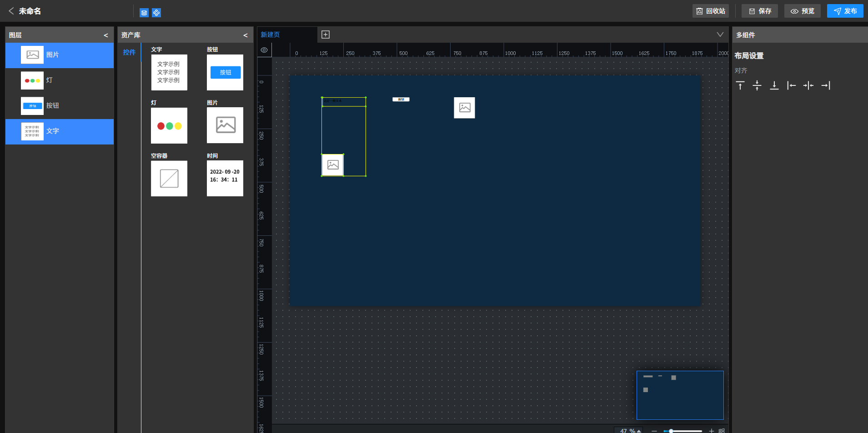Collapse the 资产库 asset library panel
The width and height of the screenshot is (868, 433).
(x=246, y=35)
